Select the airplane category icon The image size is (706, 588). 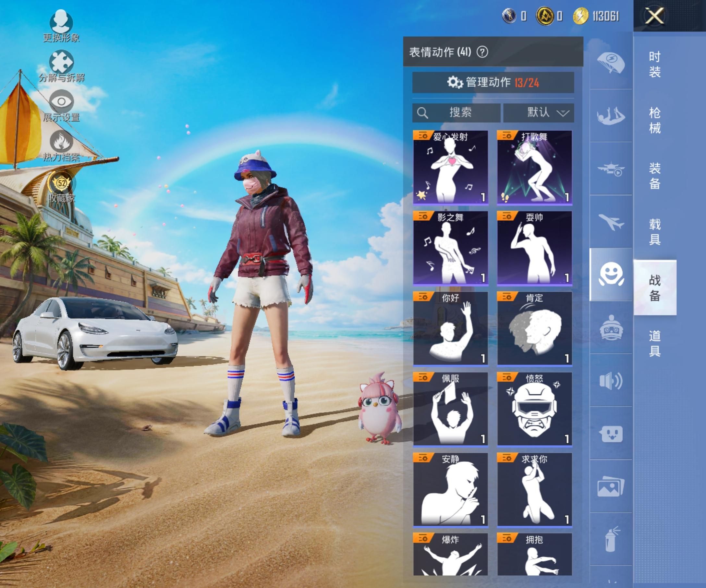(x=611, y=222)
